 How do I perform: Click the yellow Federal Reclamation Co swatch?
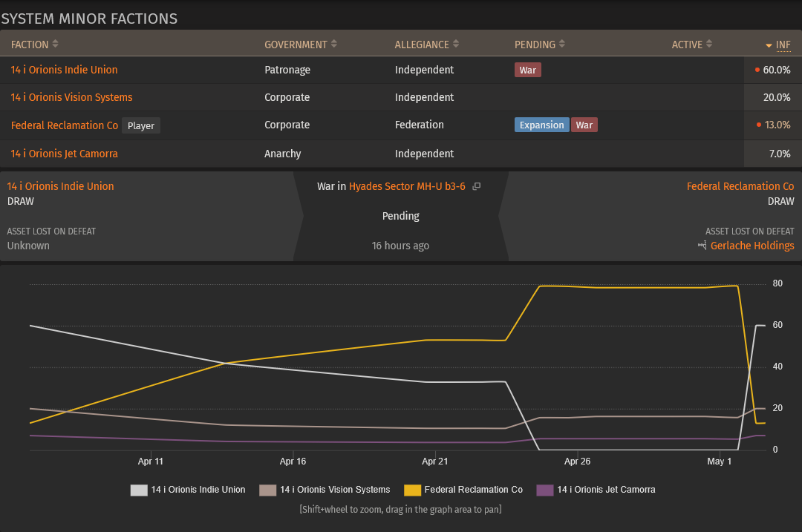coord(412,490)
